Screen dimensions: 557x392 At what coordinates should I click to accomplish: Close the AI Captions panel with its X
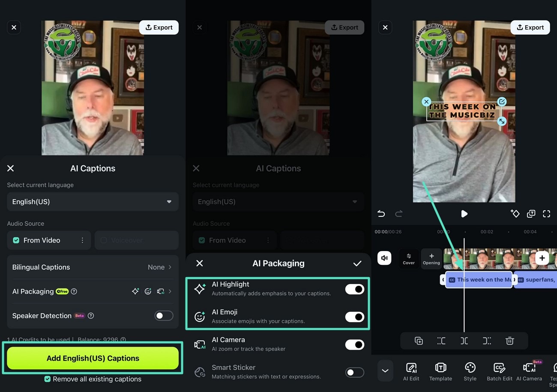11,168
